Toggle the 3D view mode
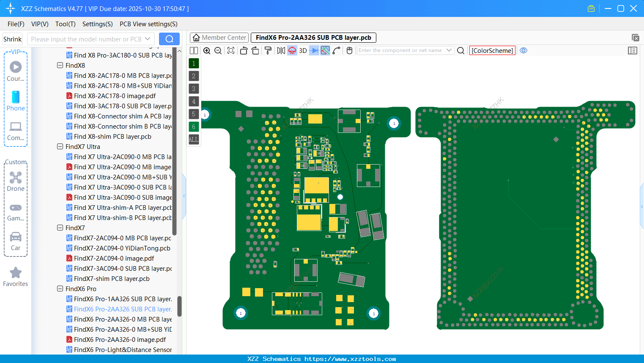The width and height of the screenshot is (644, 363). [303, 51]
